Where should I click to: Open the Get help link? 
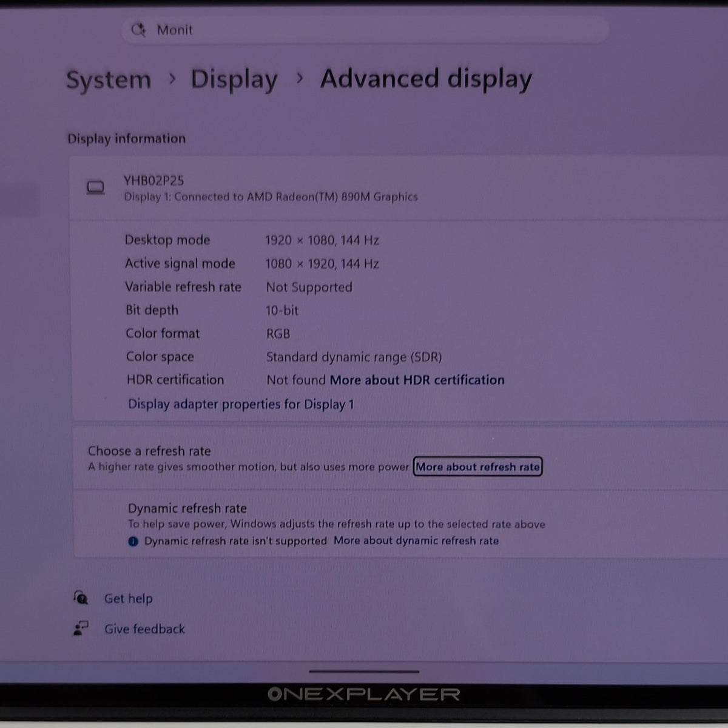129,599
